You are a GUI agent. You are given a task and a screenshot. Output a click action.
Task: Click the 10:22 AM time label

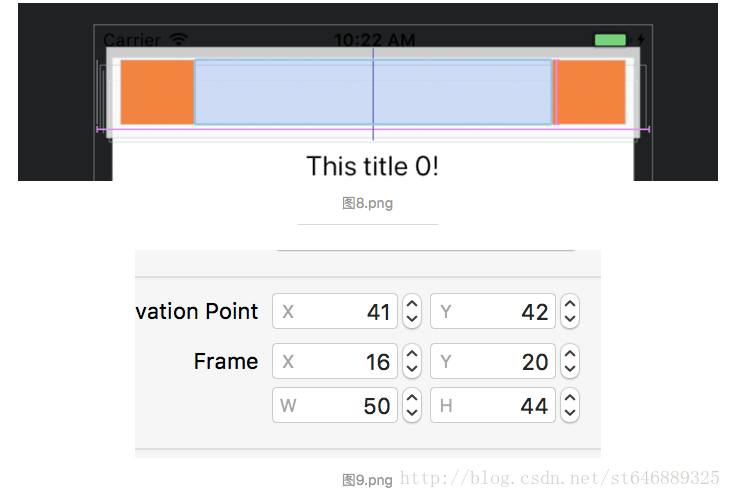pyautogui.click(x=374, y=40)
